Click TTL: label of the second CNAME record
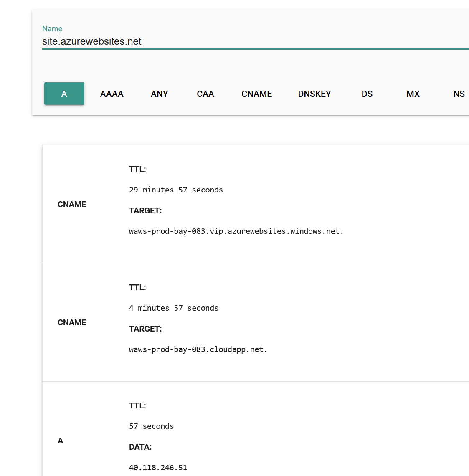 137,288
